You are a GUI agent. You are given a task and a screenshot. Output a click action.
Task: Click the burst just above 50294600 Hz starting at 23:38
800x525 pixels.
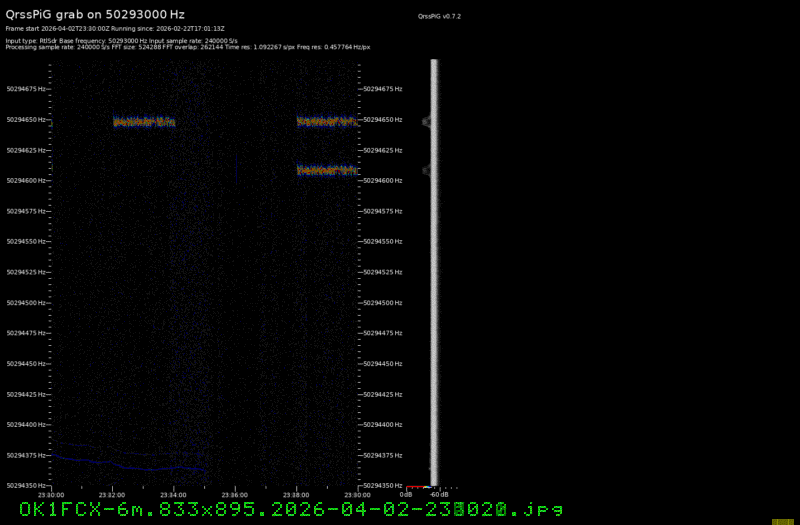click(327, 170)
